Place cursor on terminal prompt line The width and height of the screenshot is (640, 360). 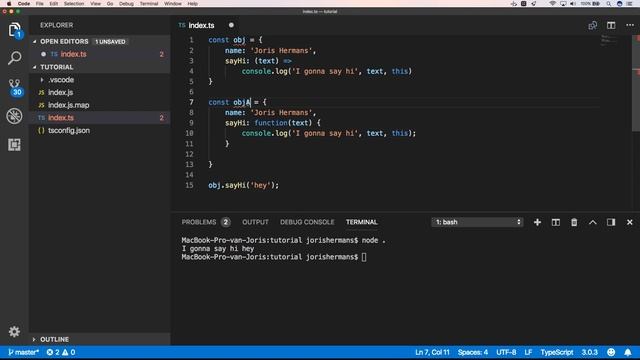[x=273, y=257]
